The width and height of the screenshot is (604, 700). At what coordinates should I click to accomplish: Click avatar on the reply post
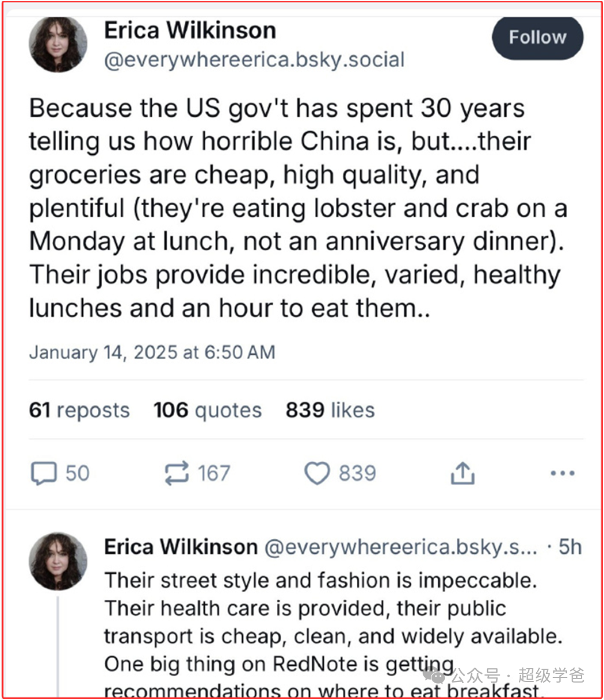tap(58, 562)
